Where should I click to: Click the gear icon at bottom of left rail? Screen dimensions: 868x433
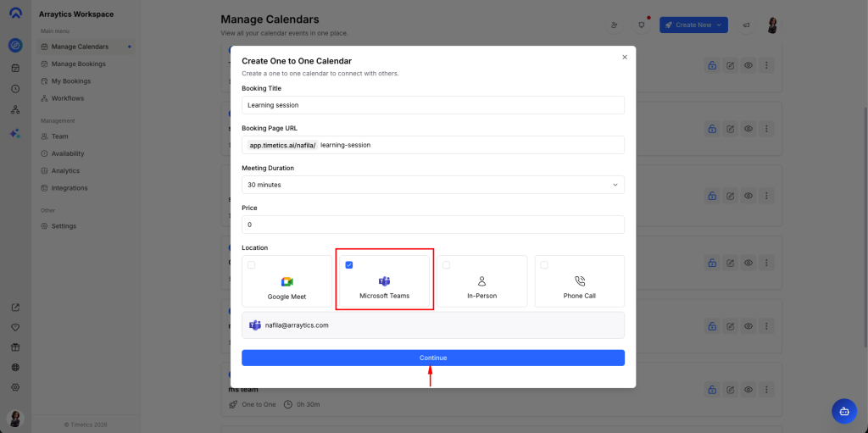(15, 387)
